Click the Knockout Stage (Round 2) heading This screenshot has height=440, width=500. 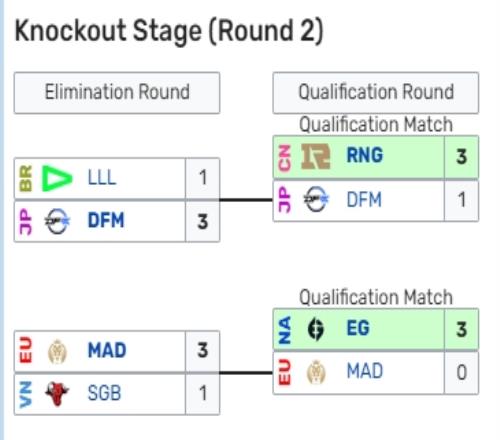click(169, 31)
